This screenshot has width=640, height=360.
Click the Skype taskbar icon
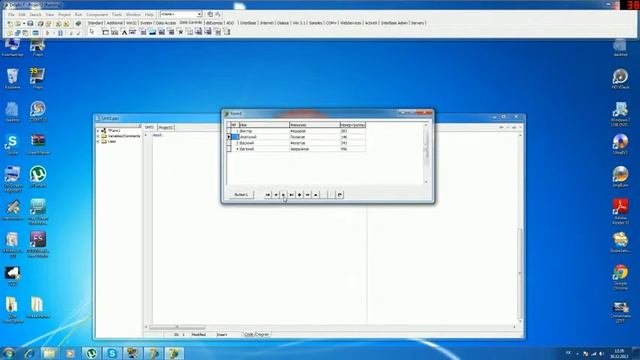point(112,353)
